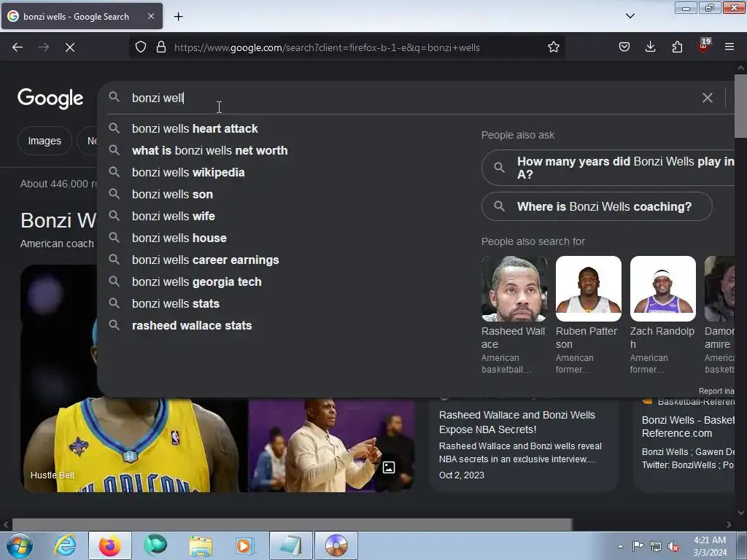Screen dimensions: 747x560
Task: Open Windows Media Player from taskbar
Action: [x=246, y=545]
